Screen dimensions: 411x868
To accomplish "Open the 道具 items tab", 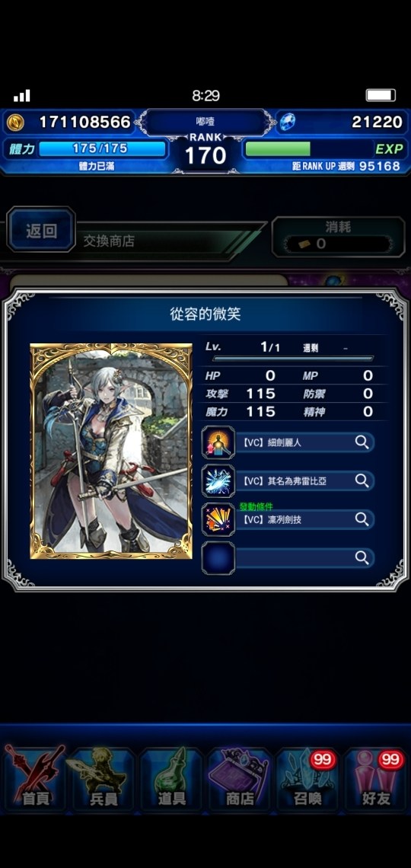I will [x=171, y=779].
